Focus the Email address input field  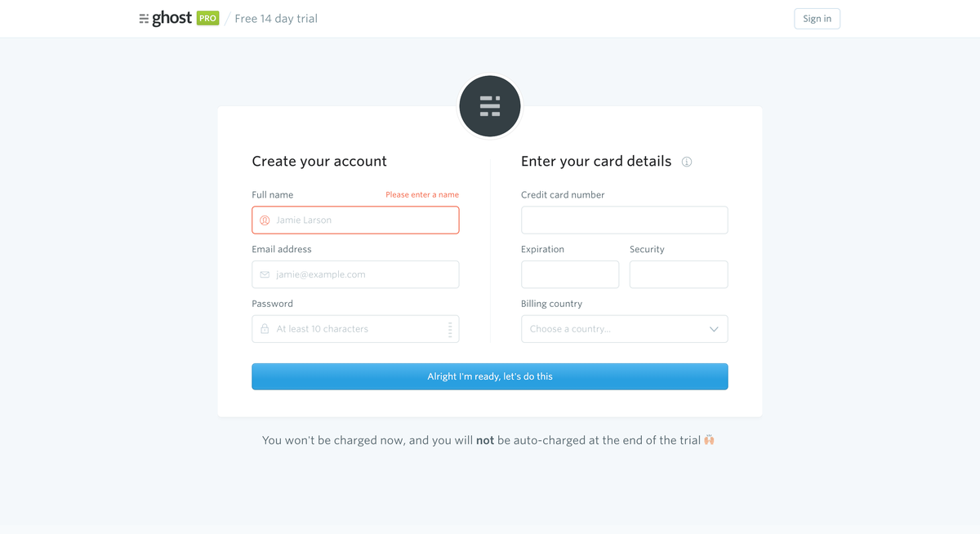tap(355, 274)
